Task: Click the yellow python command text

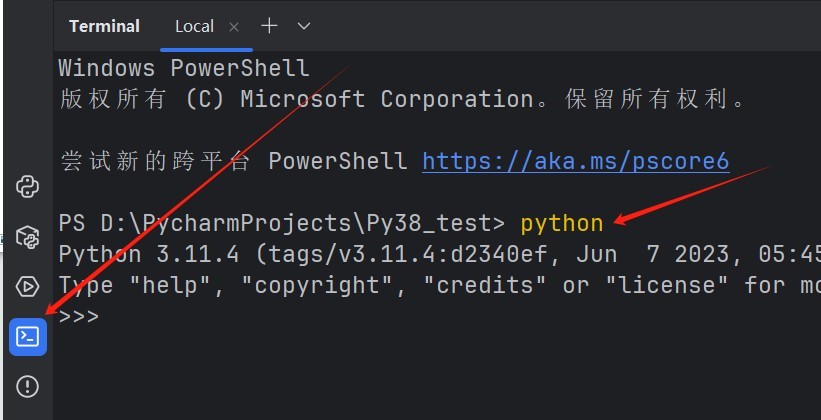Action: tap(561, 223)
